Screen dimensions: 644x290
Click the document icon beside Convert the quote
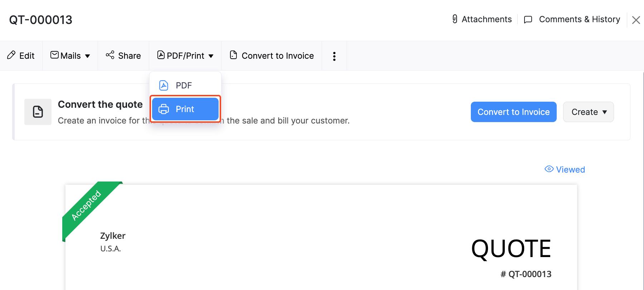coord(38,112)
